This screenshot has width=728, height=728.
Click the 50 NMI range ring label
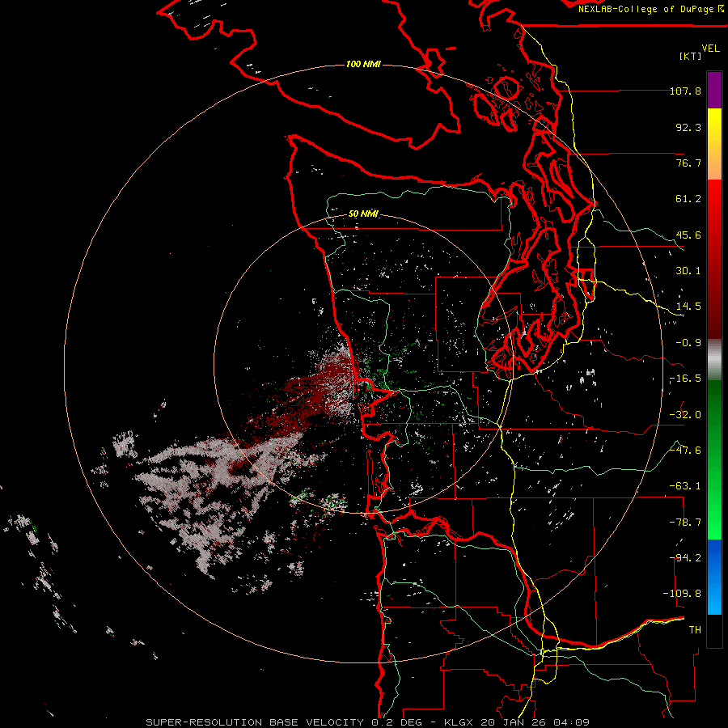[x=363, y=214]
